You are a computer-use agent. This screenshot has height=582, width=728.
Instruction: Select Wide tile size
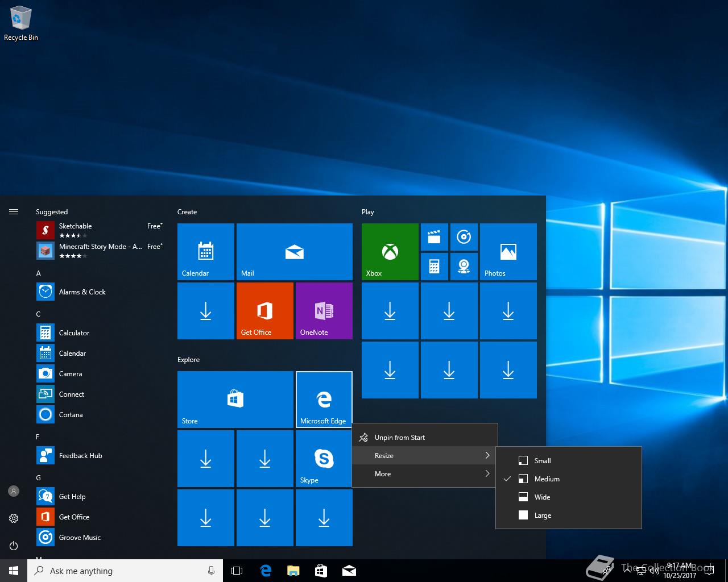click(569, 497)
